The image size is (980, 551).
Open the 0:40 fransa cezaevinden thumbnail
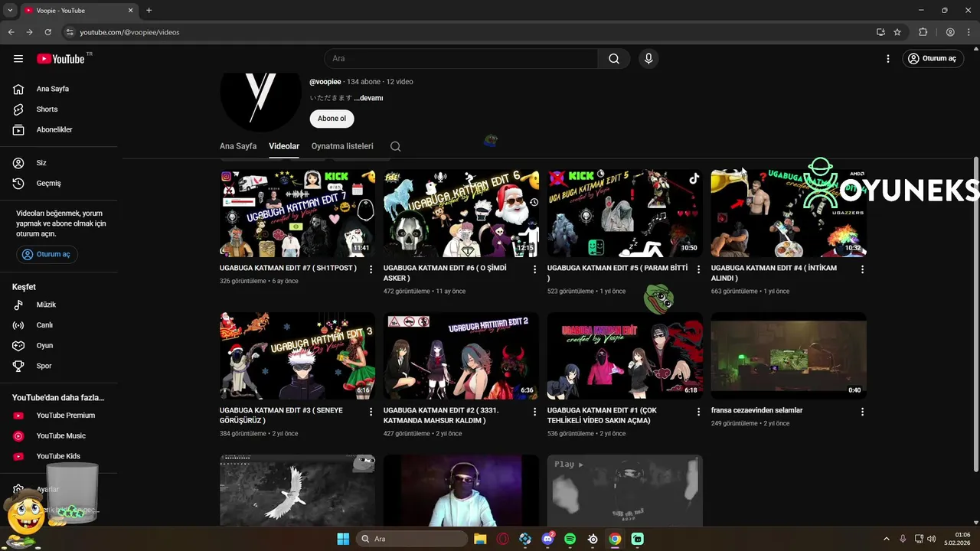click(789, 356)
